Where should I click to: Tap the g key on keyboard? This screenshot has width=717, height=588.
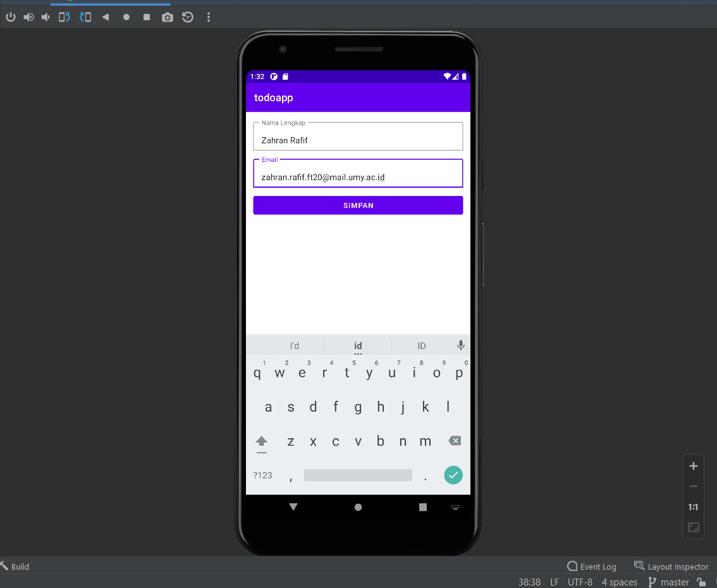pyautogui.click(x=358, y=407)
